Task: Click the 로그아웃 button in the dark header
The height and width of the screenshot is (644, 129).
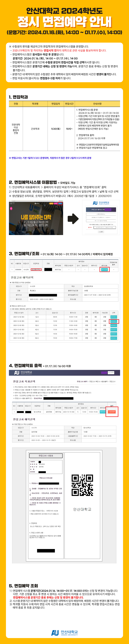Action: (x=111, y=373)
